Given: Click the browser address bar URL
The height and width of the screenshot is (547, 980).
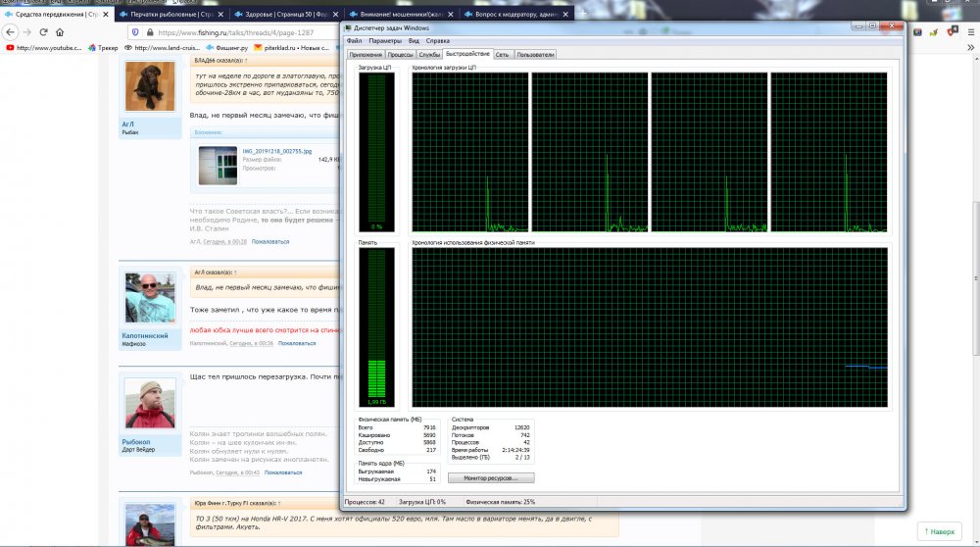Looking at the screenshot, I should point(235,32).
